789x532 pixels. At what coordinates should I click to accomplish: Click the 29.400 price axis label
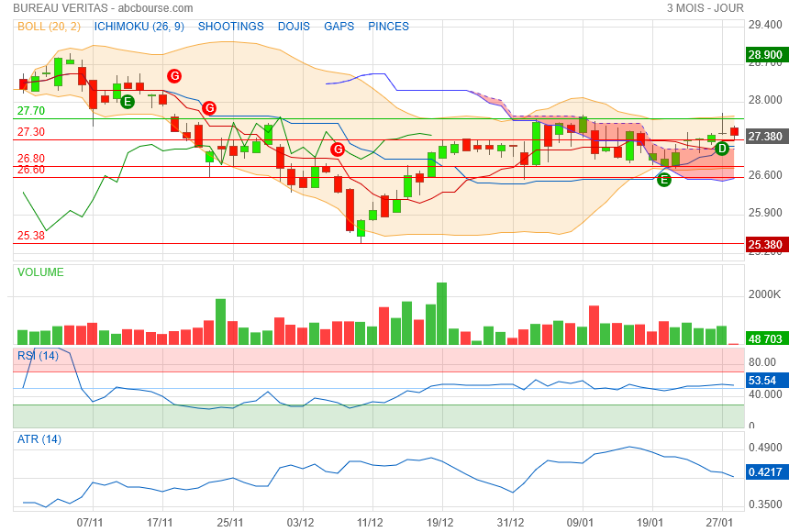(x=765, y=25)
